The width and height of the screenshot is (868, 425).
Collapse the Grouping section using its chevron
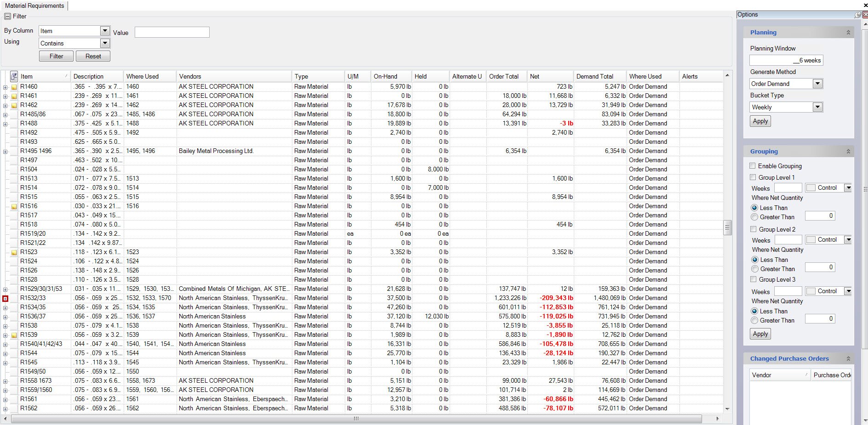tap(848, 152)
